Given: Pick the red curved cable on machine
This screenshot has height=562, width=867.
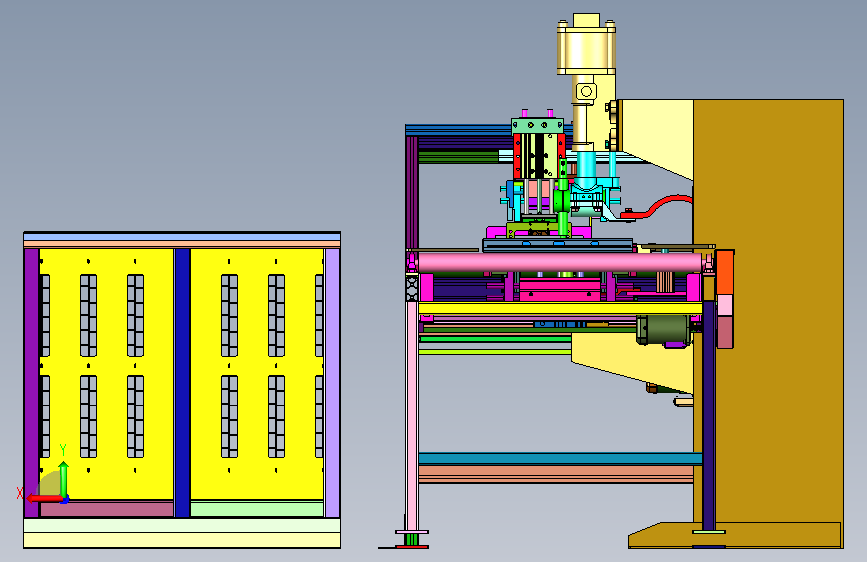Looking at the screenshot, I should pos(658,207).
